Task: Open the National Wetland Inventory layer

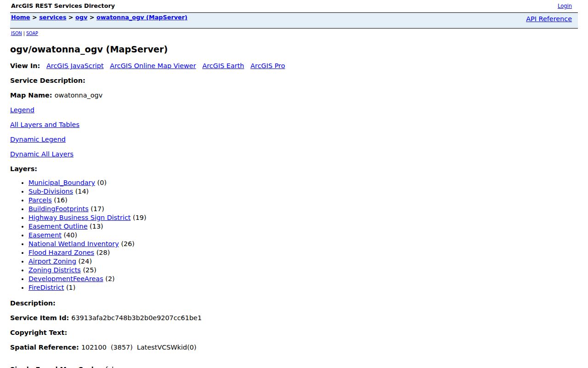Action: [x=73, y=244]
